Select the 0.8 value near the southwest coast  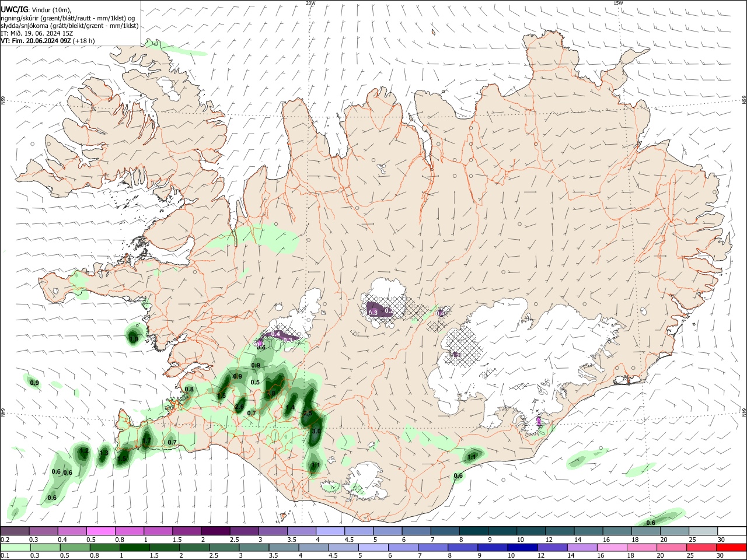189,390
